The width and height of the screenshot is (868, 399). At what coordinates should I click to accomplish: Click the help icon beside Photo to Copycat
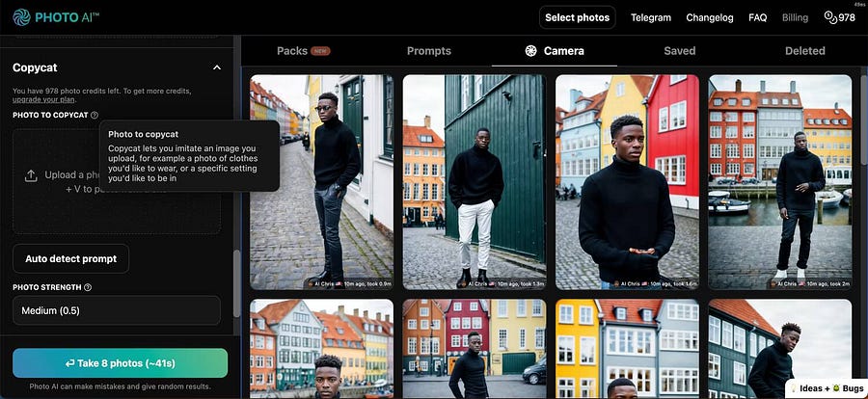pos(95,115)
